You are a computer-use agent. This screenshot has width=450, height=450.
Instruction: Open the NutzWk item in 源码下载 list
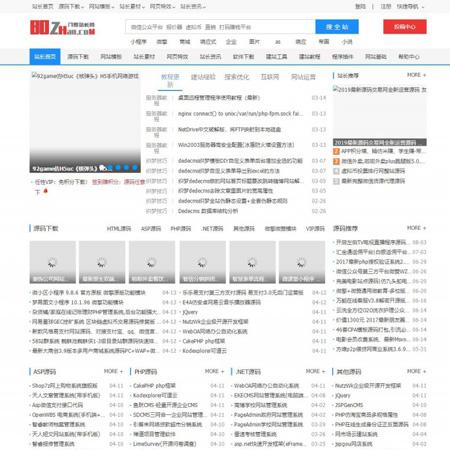pos(215,322)
